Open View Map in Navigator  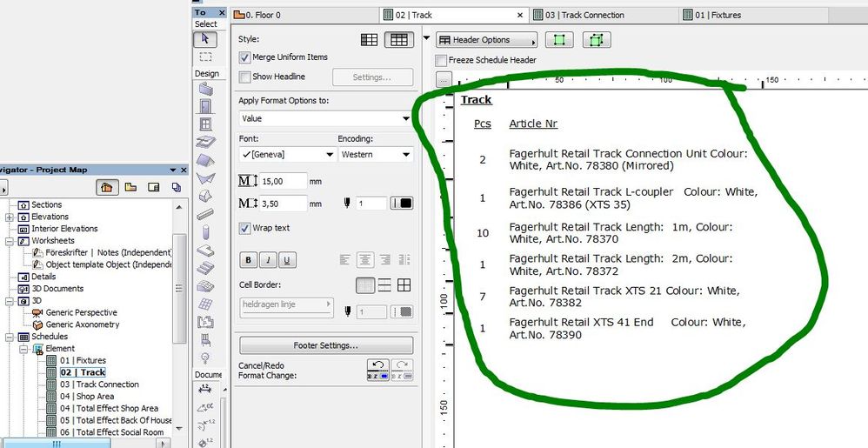tap(130, 187)
